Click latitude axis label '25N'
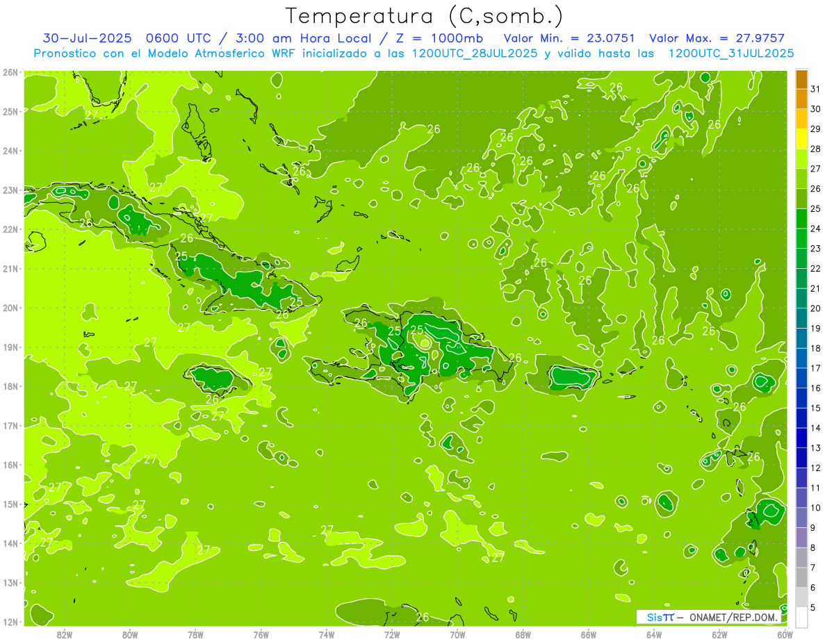This screenshot has width=834, height=644. (x=10, y=111)
